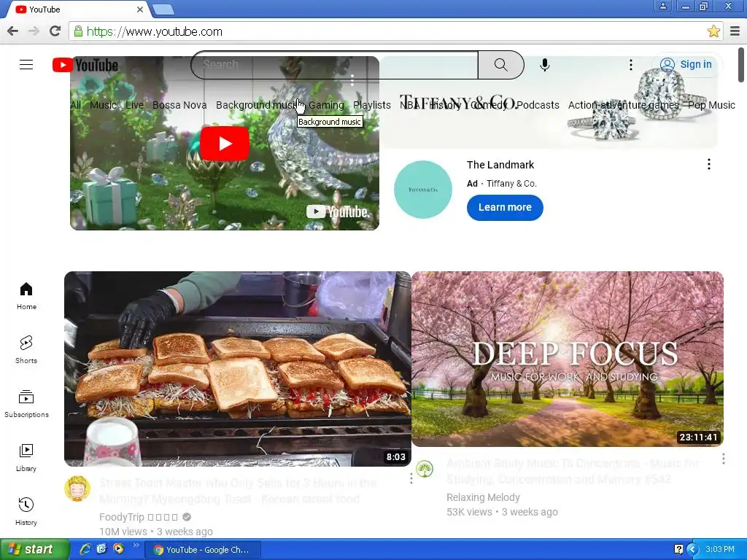The height and width of the screenshot is (560, 747).
Task: Launch Windows Media Player from quick launch
Action: click(118, 549)
